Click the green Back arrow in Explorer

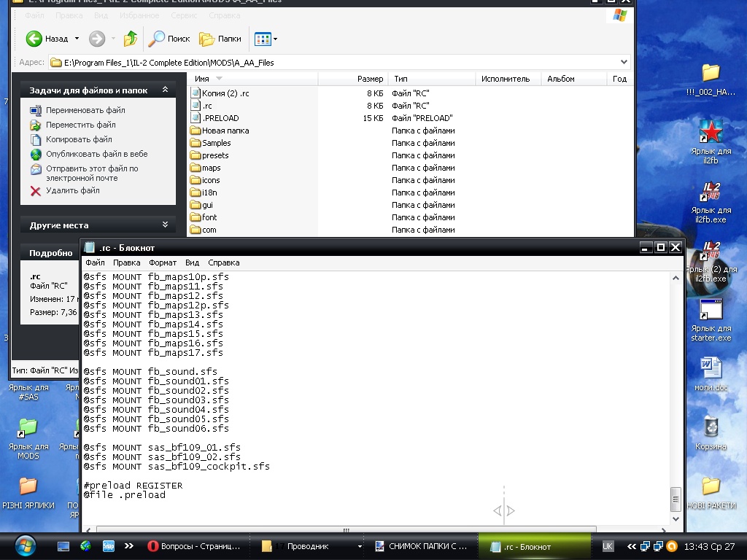tap(34, 39)
